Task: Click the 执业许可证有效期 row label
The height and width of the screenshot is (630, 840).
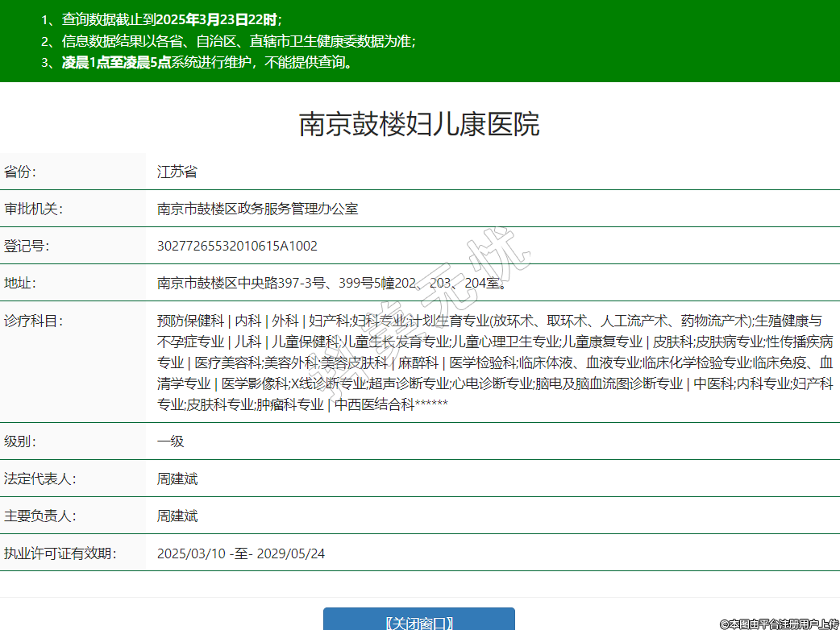Action: (60, 553)
